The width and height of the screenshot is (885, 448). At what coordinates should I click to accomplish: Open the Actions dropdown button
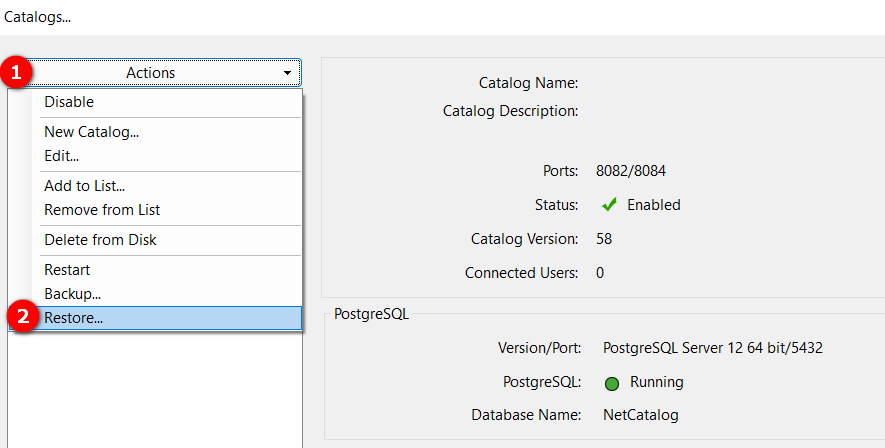(150, 73)
